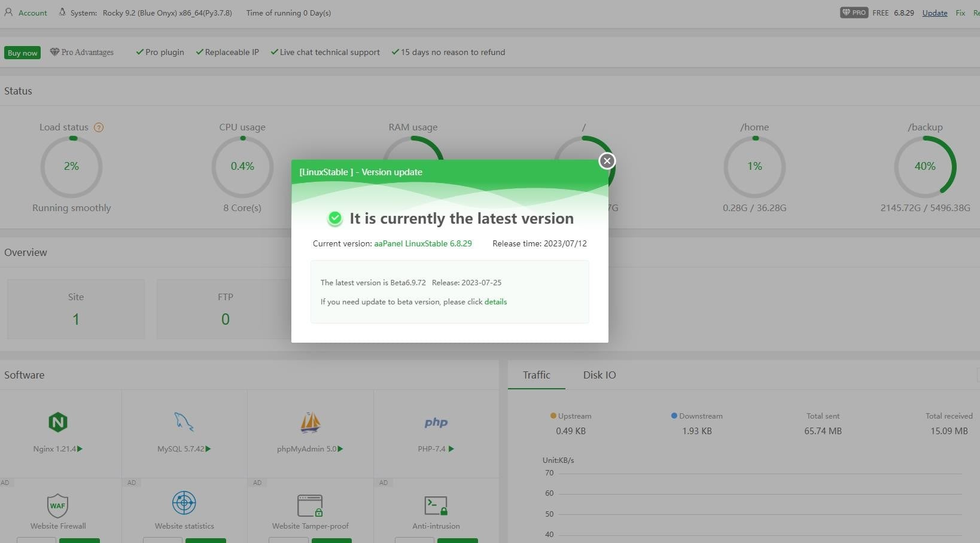Click the Downstream blue legend dot

point(674,416)
